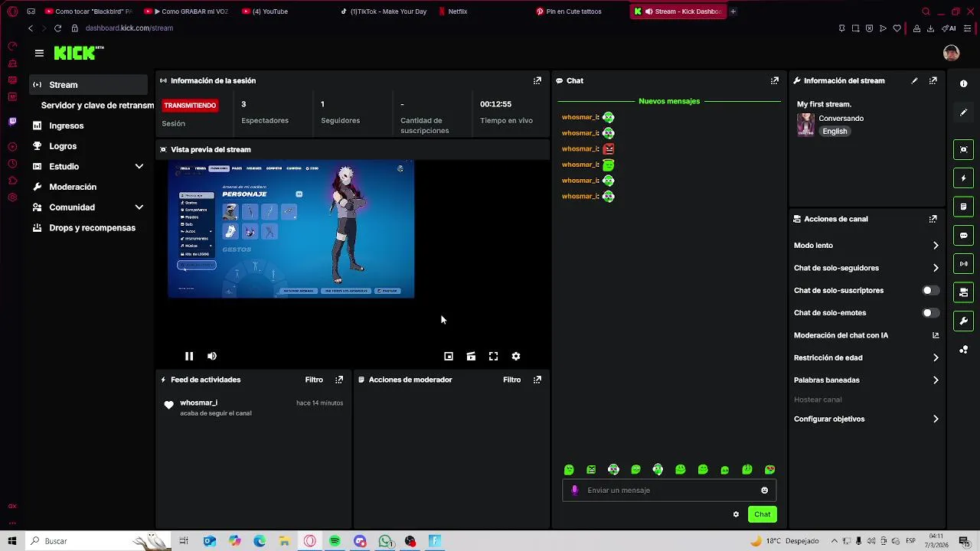The width and height of the screenshot is (980, 551).
Task: Toggle Chat de solo-suscriptores switch
Action: tap(930, 291)
